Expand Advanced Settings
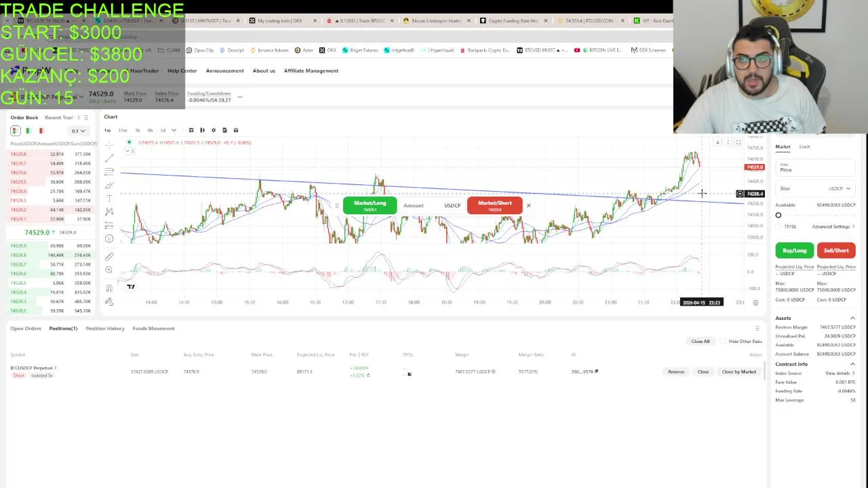Image resolution: width=868 pixels, height=488 pixels. point(833,226)
